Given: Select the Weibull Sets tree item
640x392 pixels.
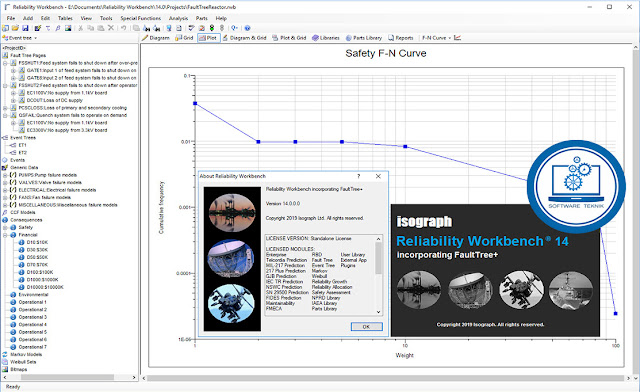Looking at the screenshot, I should point(23,362).
